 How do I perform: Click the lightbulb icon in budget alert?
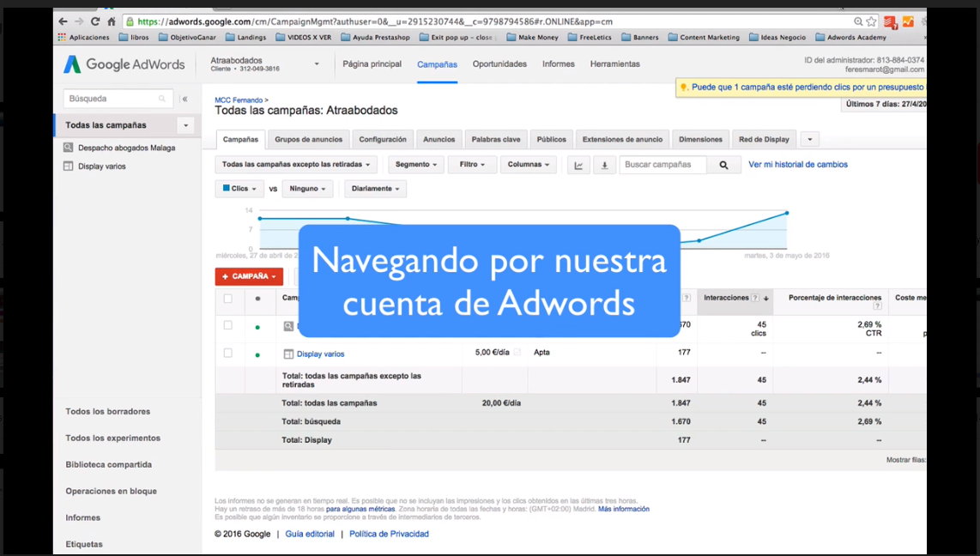(684, 88)
